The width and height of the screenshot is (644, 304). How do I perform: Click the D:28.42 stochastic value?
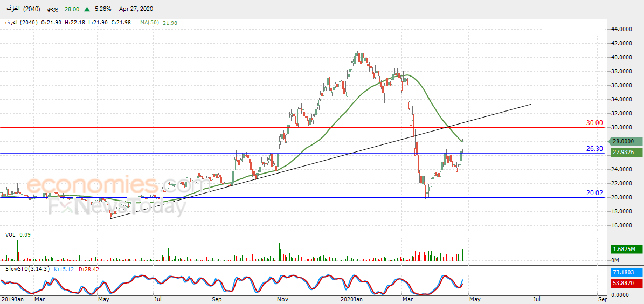pos(89,268)
